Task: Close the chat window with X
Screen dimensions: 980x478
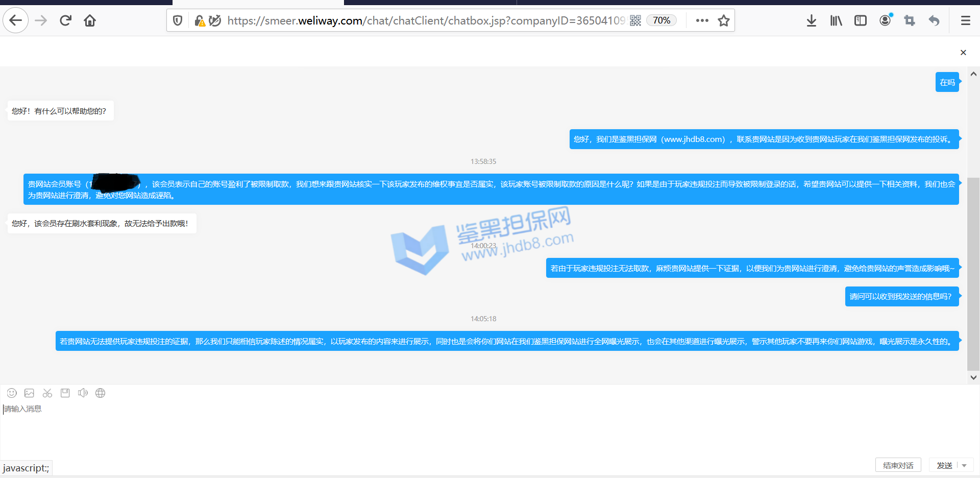Action: [x=963, y=53]
